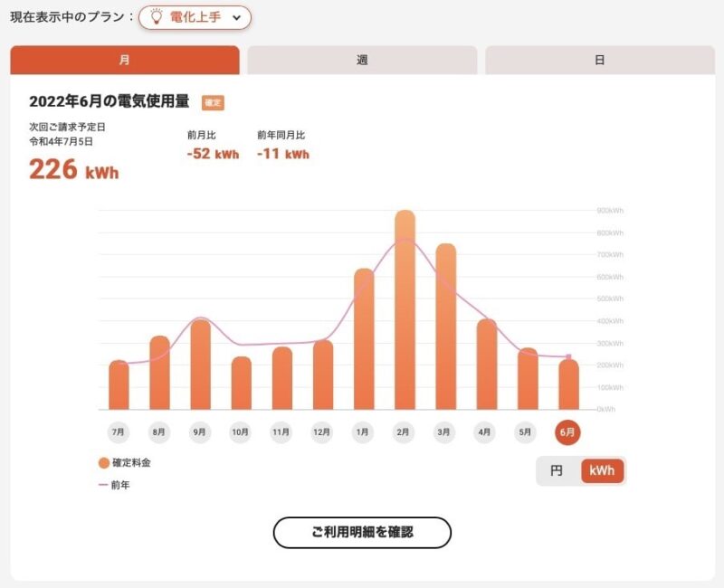Click the orange 確定料金 legend dot

103,463
